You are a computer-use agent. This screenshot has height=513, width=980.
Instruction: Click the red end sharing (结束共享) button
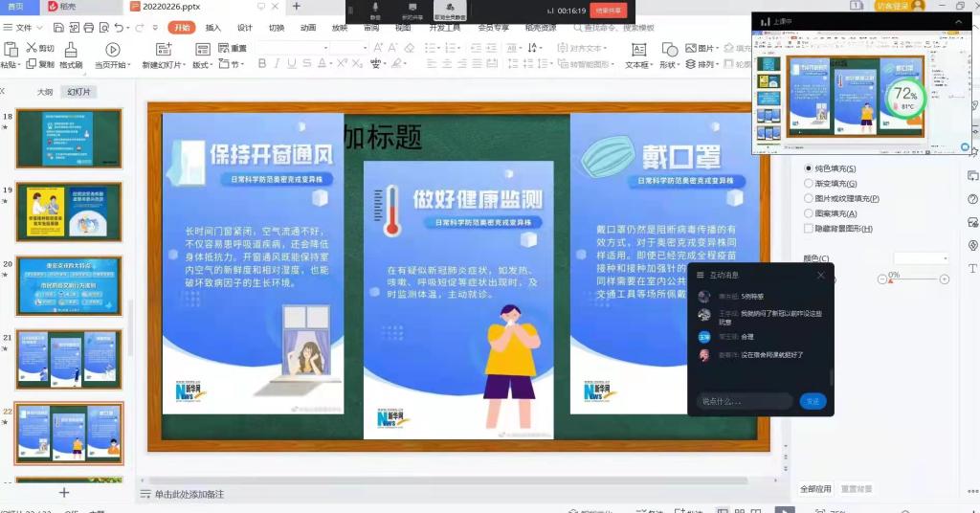click(x=609, y=11)
